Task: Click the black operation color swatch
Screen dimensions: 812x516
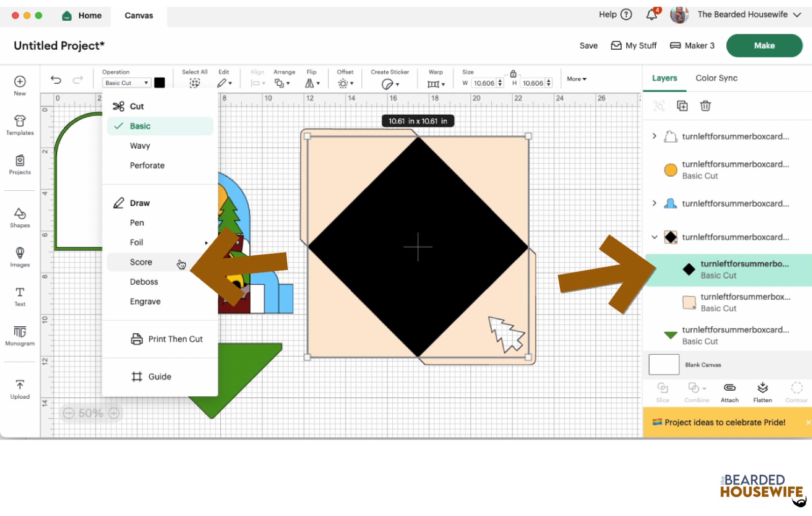Action: [x=159, y=83]
